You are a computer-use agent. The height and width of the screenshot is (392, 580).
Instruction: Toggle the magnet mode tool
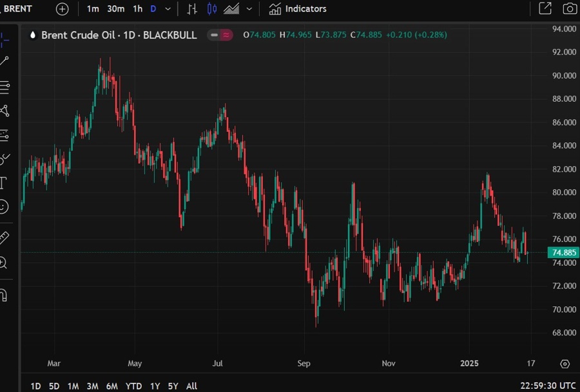click(3, 295)
